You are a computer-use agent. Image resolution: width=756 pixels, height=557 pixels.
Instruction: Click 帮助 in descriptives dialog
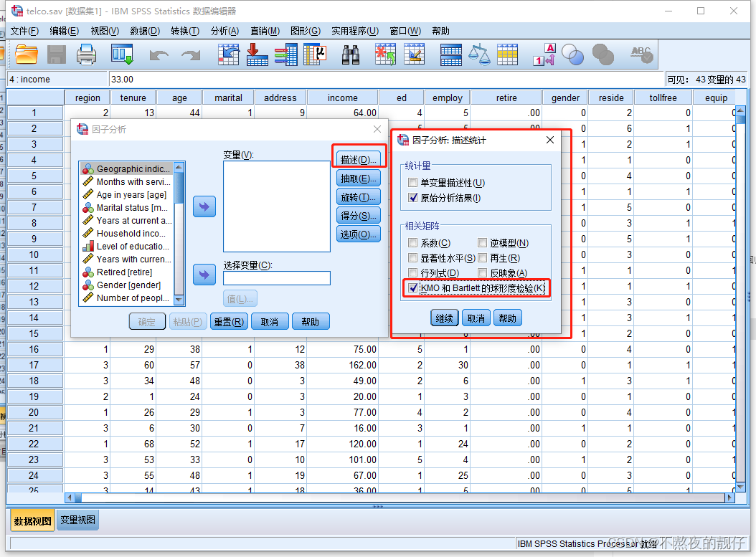pos(507,318)
